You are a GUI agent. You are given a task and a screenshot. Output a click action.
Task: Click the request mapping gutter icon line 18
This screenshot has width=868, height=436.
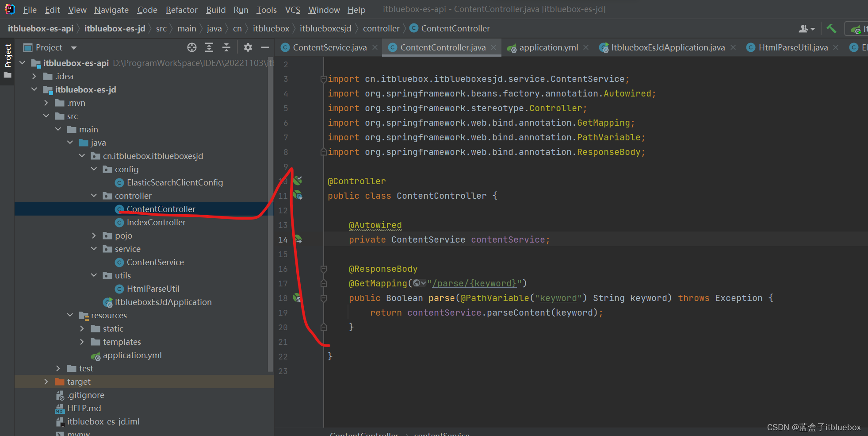[298, 298]
